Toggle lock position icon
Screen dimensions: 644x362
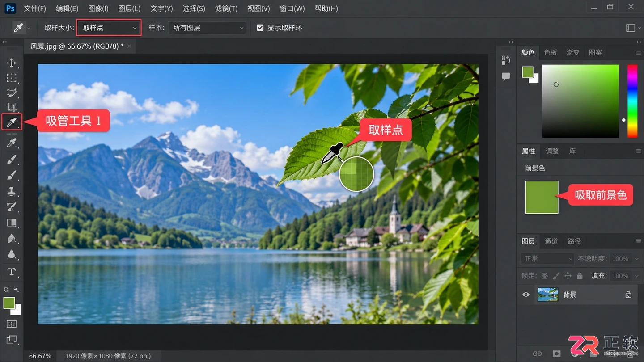click(x=568, y=276)
